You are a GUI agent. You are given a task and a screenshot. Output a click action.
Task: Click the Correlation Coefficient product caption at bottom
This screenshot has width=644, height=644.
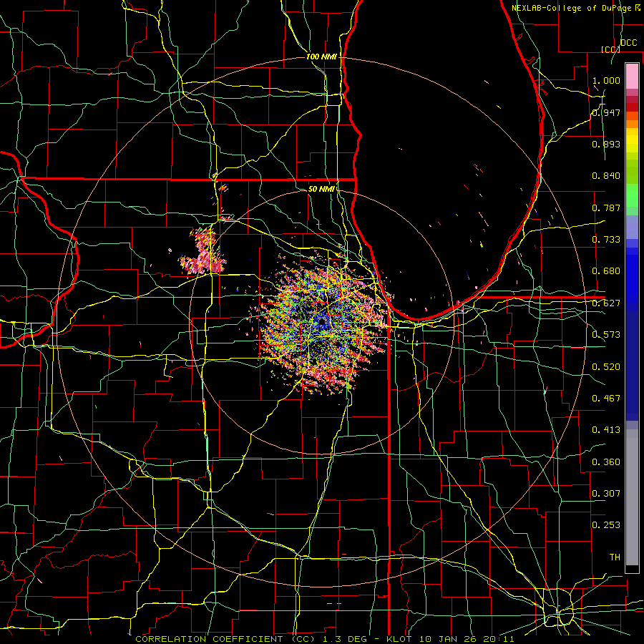324,639
